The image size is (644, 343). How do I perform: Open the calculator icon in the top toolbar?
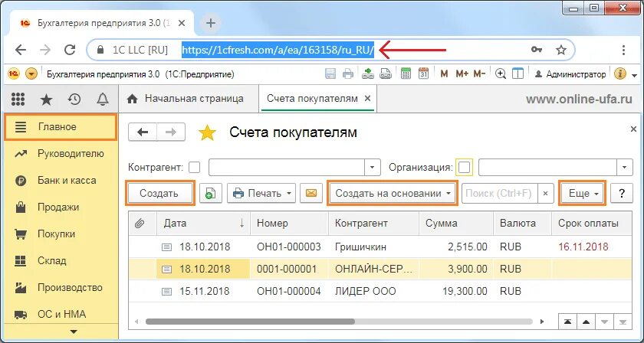pyautogui.click(x=406, y=73)
